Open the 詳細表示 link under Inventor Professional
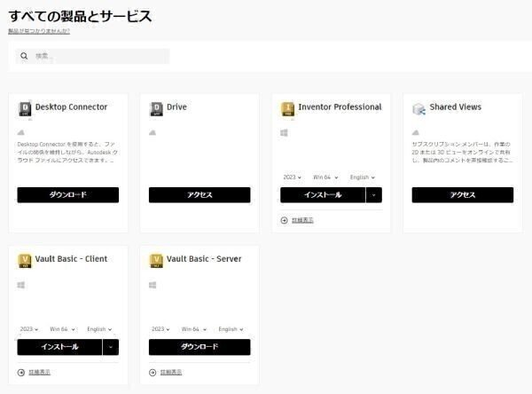This screenshot has height=394, width=532. coord(302,220)
